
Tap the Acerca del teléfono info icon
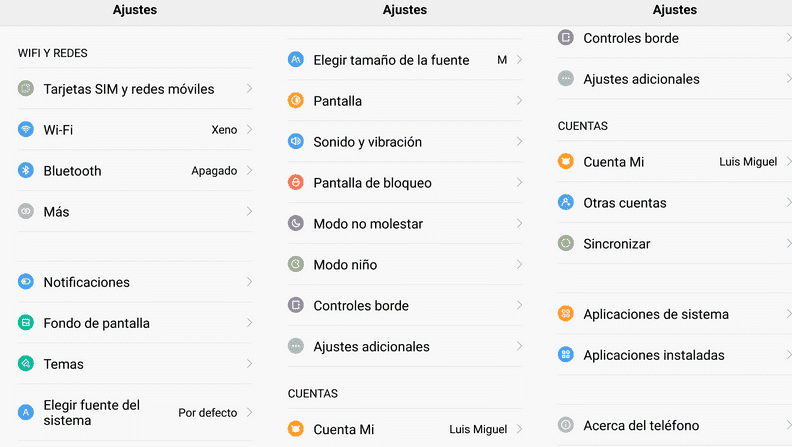566,425
